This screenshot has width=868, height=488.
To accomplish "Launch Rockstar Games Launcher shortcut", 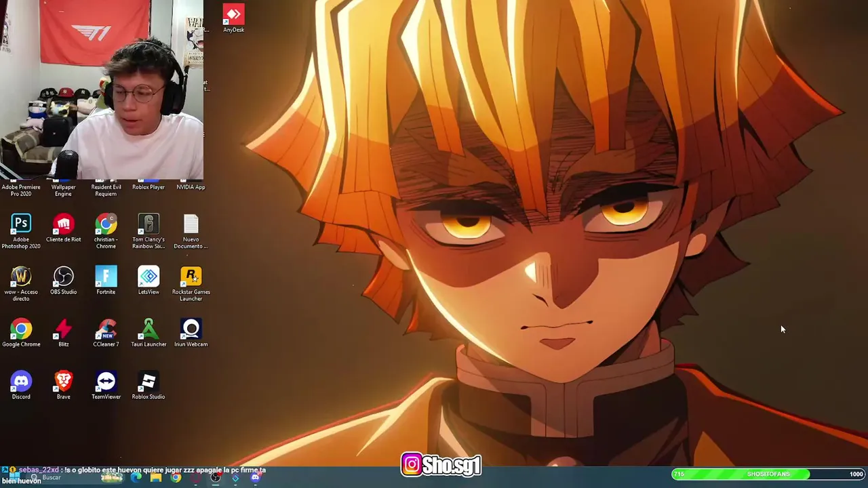I will 191,284.
